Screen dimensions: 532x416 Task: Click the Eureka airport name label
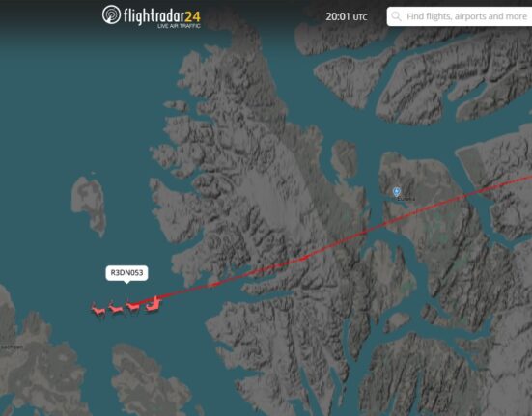pyautogui.click(x=406, y=199)
